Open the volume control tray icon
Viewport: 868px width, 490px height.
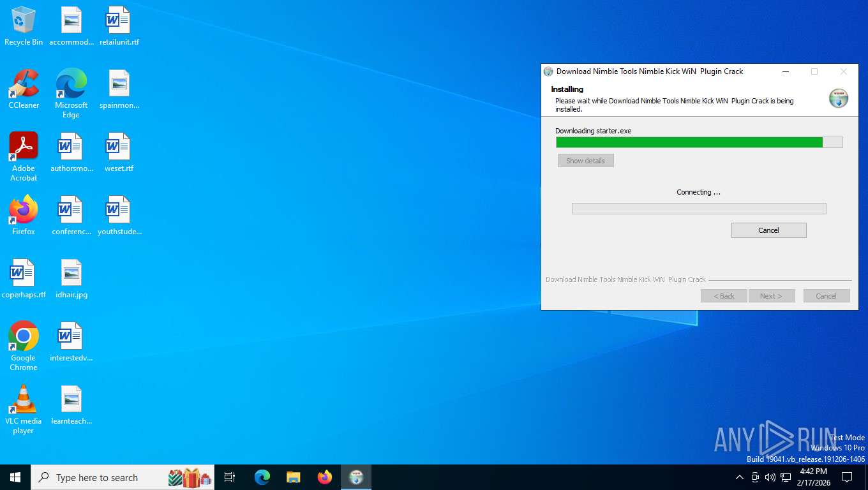[770, 477]
